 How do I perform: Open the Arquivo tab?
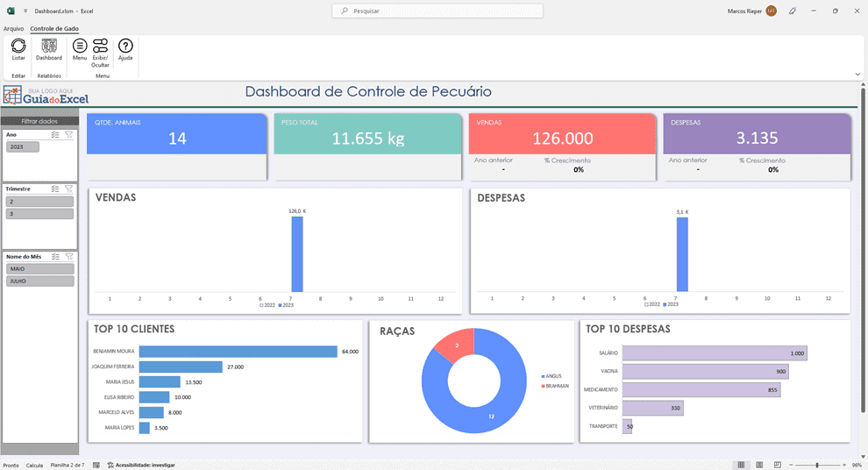[13, 29]
